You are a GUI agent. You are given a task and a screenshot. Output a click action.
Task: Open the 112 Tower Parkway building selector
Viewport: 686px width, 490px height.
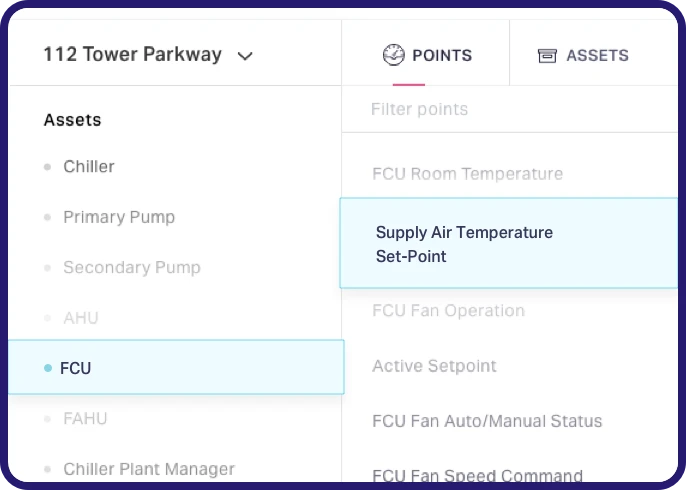[133, 55]
